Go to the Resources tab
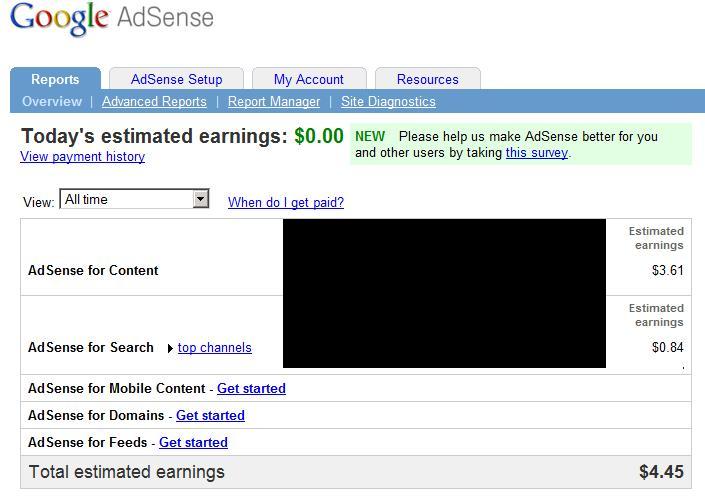Image resolution: width=705 pixels, height=500 pixels. pyautogui.click(x=428, y=79)
